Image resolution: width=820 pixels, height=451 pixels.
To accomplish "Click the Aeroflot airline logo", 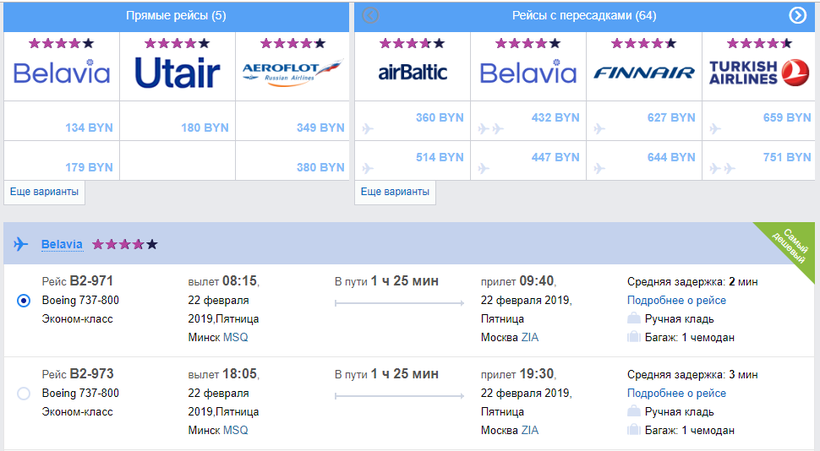I will (292, 72).
